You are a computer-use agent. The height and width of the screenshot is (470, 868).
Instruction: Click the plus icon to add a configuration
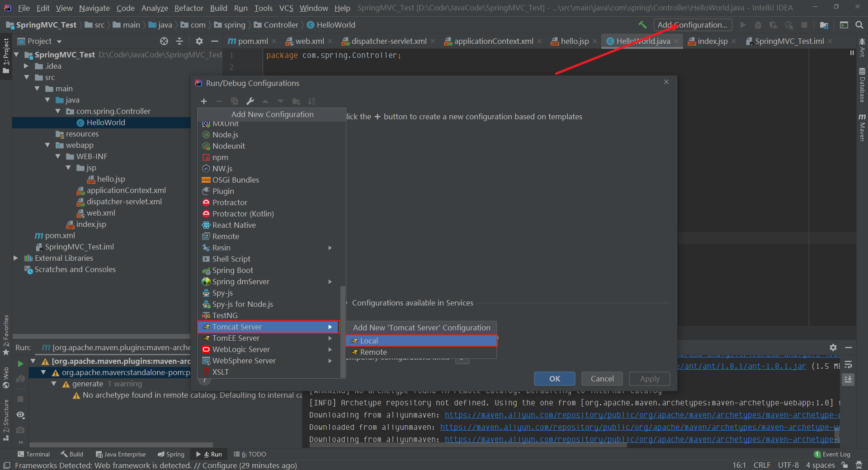[204, 101]
